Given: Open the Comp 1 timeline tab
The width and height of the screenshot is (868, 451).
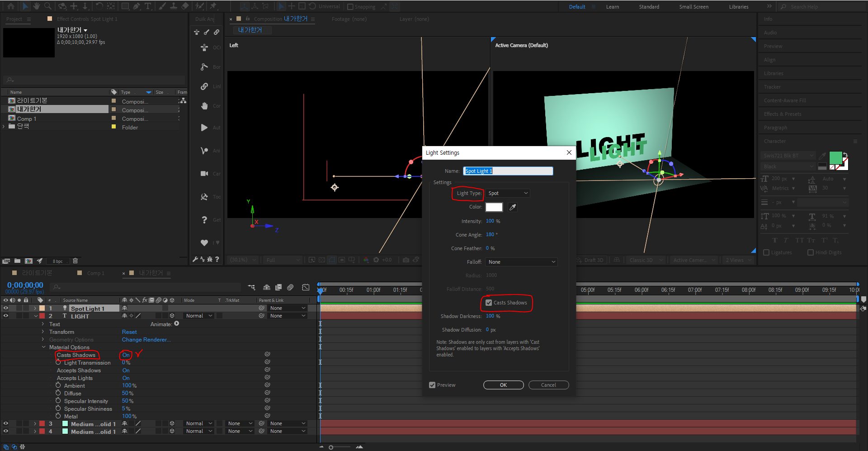Looking at the screenshot, I should pos(95,273).
